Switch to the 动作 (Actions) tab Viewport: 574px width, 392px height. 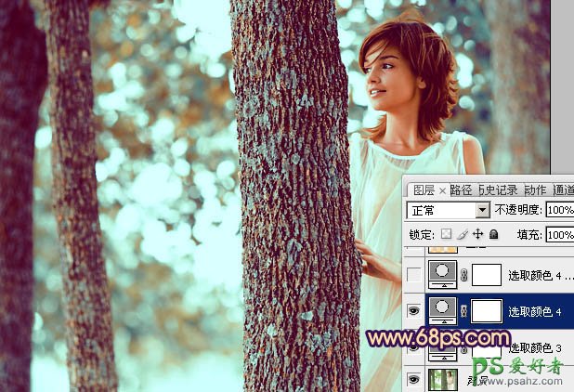point(535,189)
